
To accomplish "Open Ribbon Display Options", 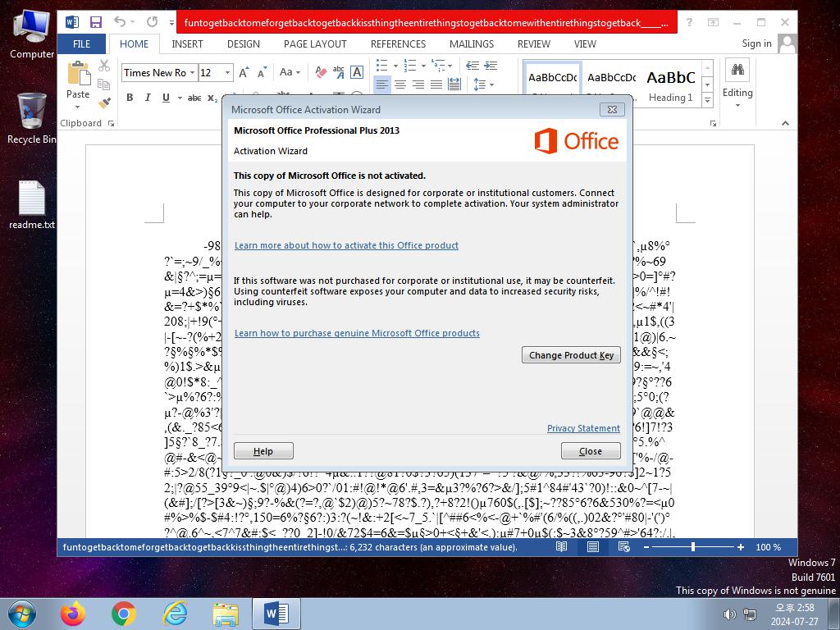I will pyautogui.click(x=713, y=22).
